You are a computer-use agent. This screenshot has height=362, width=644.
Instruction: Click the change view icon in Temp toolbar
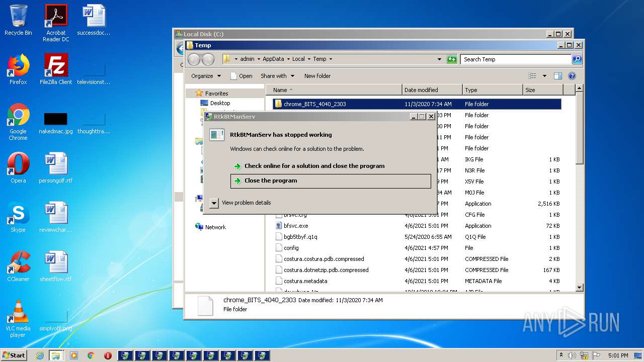point(532,76)
